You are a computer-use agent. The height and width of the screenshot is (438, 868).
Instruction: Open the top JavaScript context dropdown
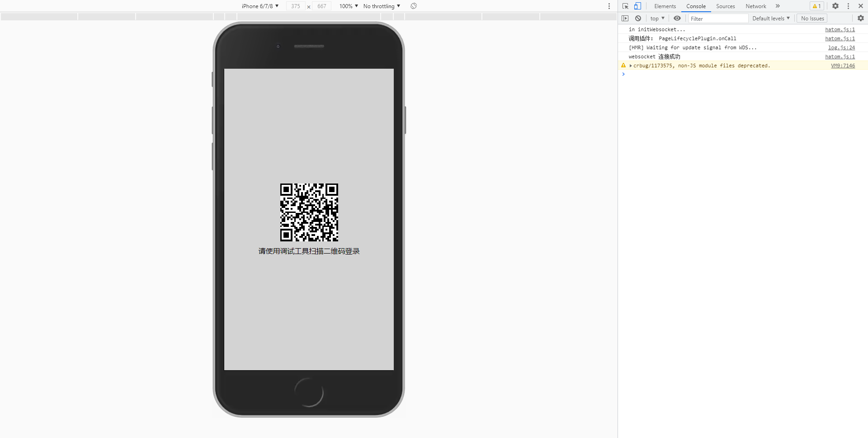[x=657, y=18]
